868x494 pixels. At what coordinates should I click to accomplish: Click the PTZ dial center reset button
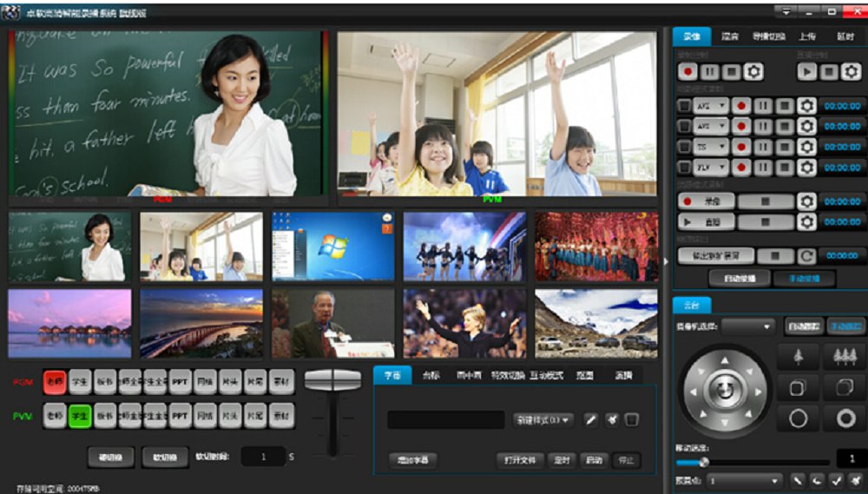pos(725,391)
